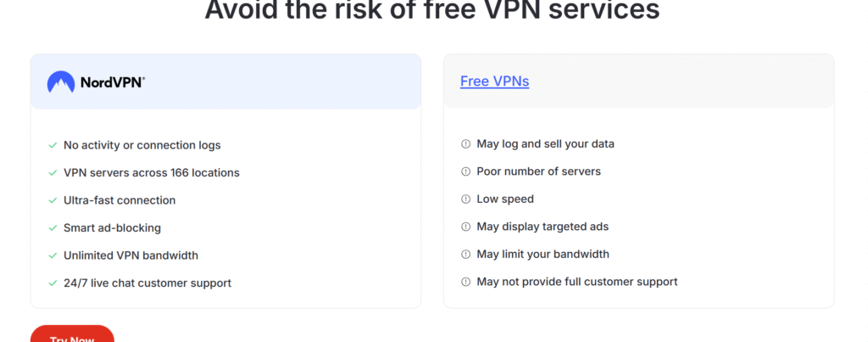Click checkmark next to 'Smart ad-blocking'
Viewport: 868px width, 342px height.
53,228
